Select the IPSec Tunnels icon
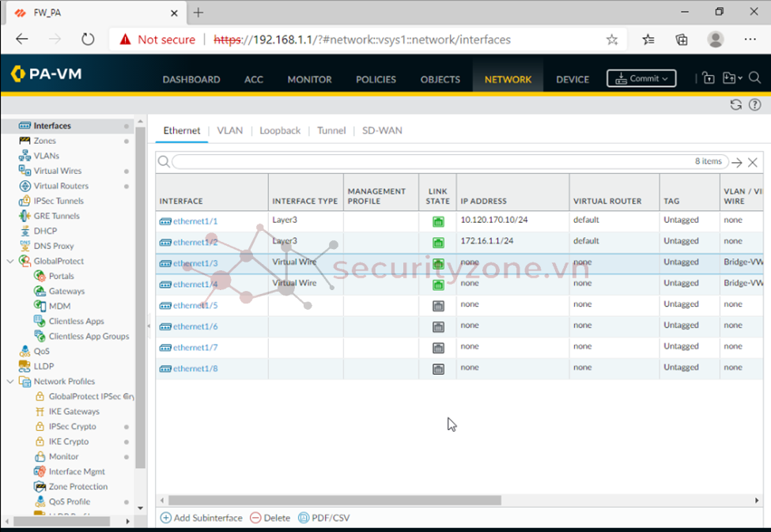Screen dimensions: 771x532 point(25,201)
